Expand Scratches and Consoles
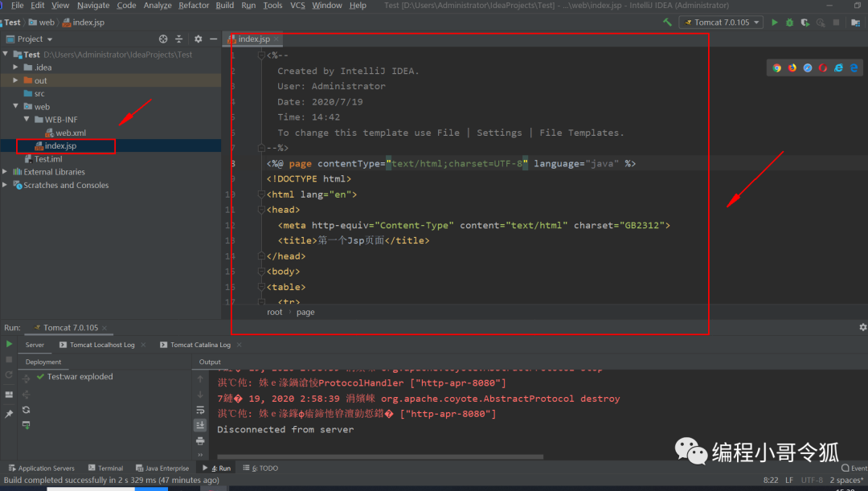This screenshot has height=491, width=868. tap(6, 185)
